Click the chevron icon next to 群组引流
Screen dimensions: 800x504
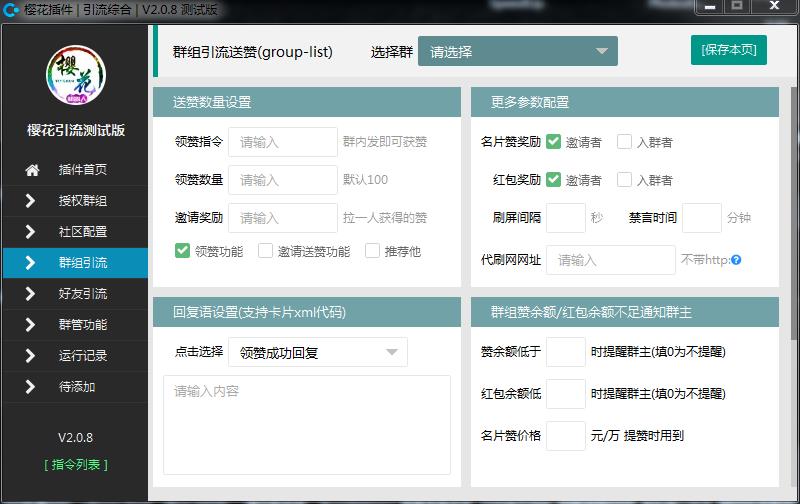click(30, 263)
